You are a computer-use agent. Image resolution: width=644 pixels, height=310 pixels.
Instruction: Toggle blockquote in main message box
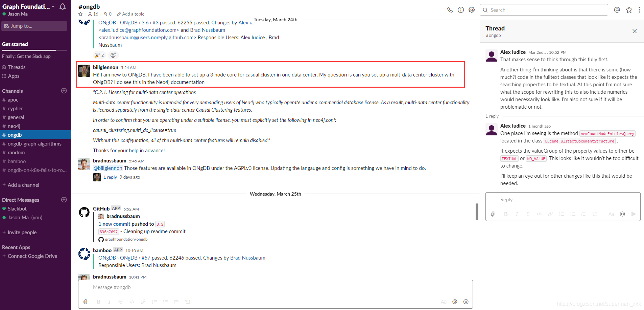[x=176, y=302]
